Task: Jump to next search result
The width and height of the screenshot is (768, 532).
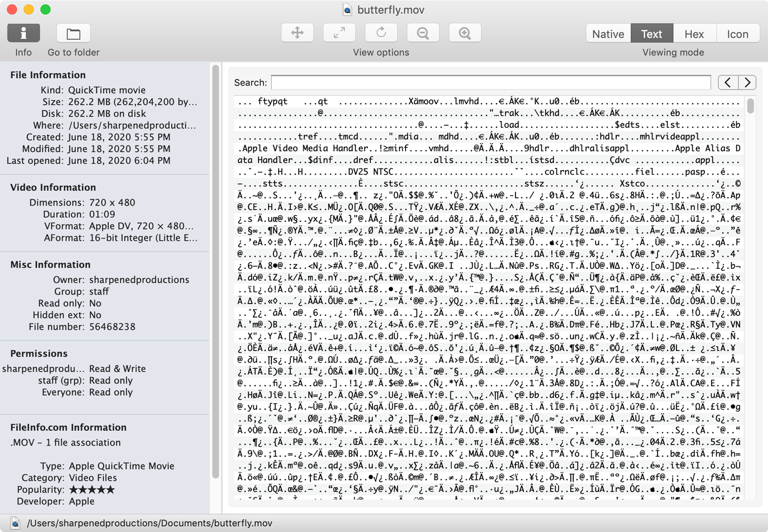Action: (747, 82)
